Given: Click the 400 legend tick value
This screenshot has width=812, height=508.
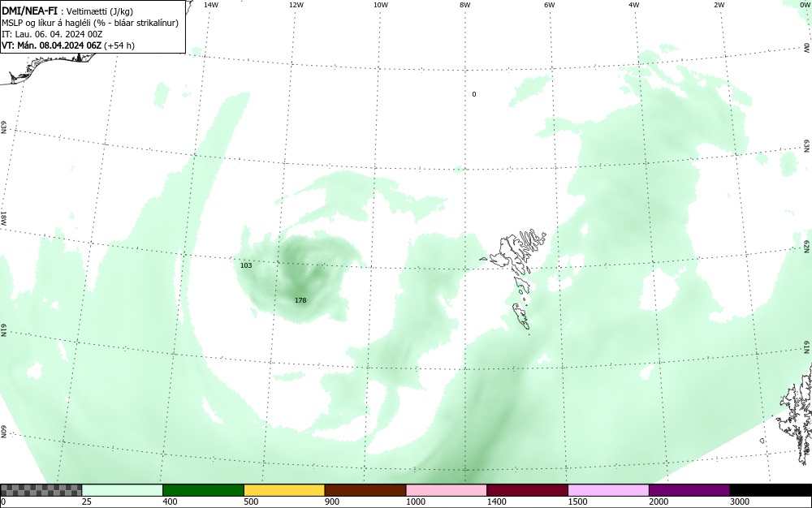Looking at the screenshot, I should pos(170,502).
